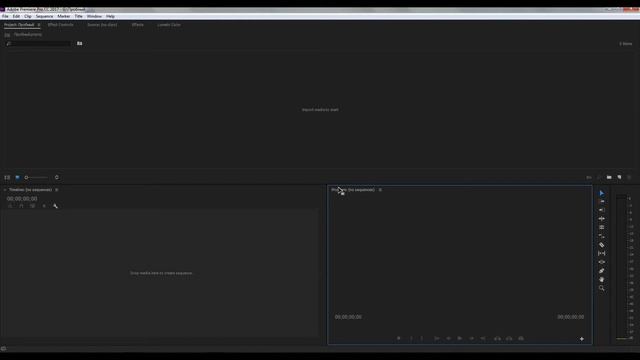This screenshot has height=360, width=640.
Task: Switch Project panel to Icon View
Action: pos(17,178)
